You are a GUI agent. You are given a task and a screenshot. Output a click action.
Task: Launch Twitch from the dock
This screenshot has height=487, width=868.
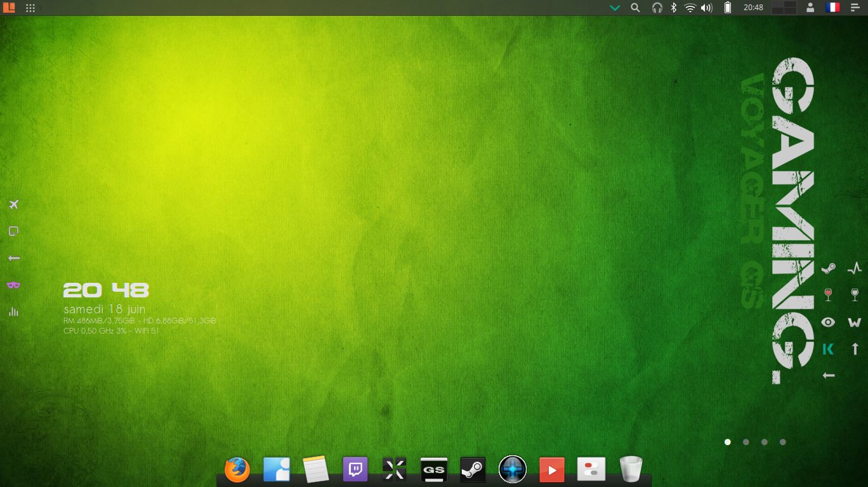tap(355, 470)
